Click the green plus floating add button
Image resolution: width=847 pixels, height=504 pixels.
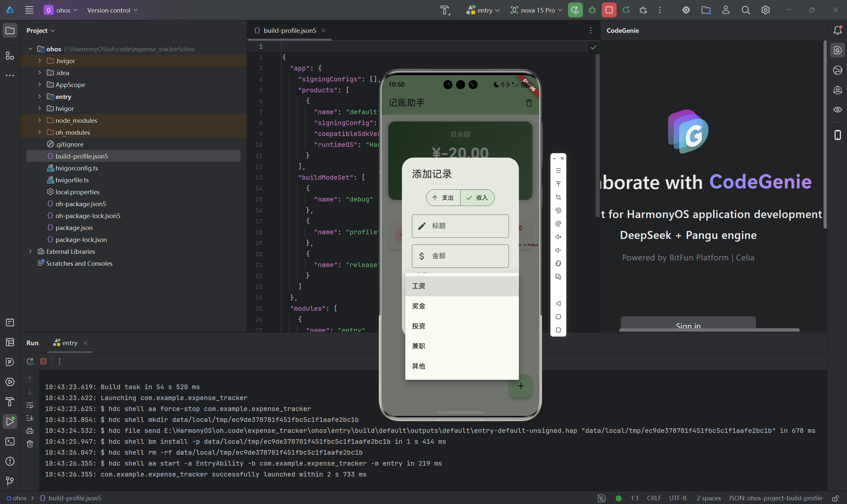coord(520,386)
